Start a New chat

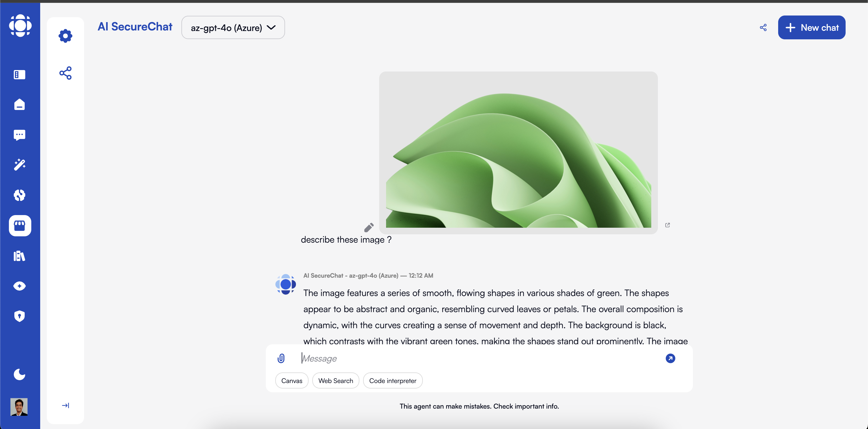pos(811,28)
